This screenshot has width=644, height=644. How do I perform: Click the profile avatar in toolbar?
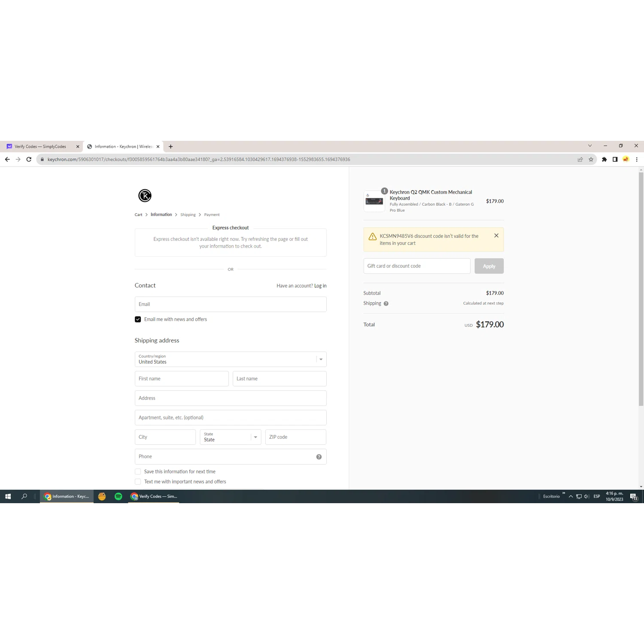(626, 159)
